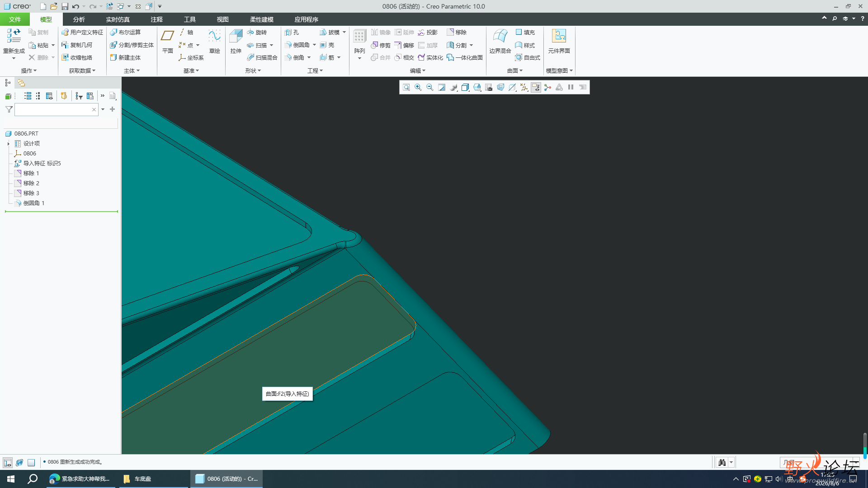The image size is (868, 488).
Task: Switch to the Layer tree view
Action: 21,83
